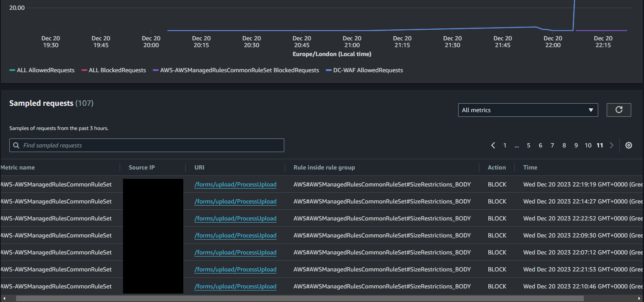Toggle AWS-AWSManagedRulesCommonRuleSet BlockedRequests legend entry

point(236,71)
